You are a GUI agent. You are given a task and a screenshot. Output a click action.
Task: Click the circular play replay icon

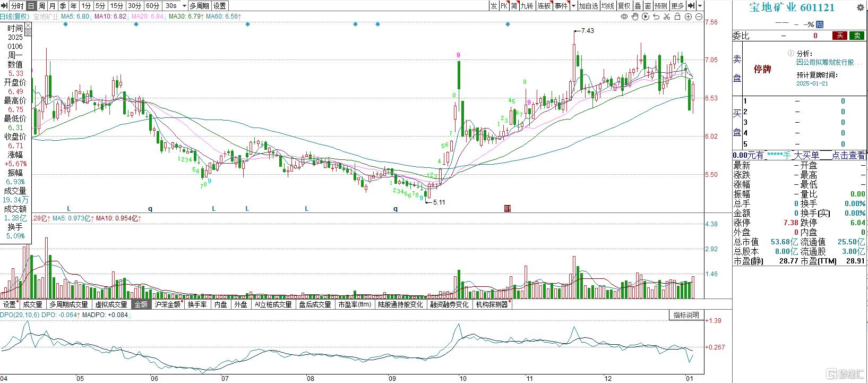(x=646, y=16)
